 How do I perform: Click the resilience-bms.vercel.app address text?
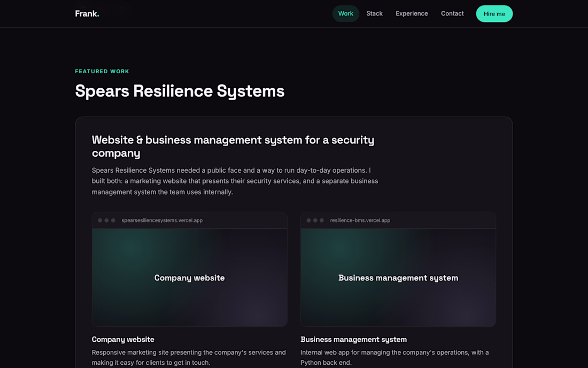pos(360,220)
